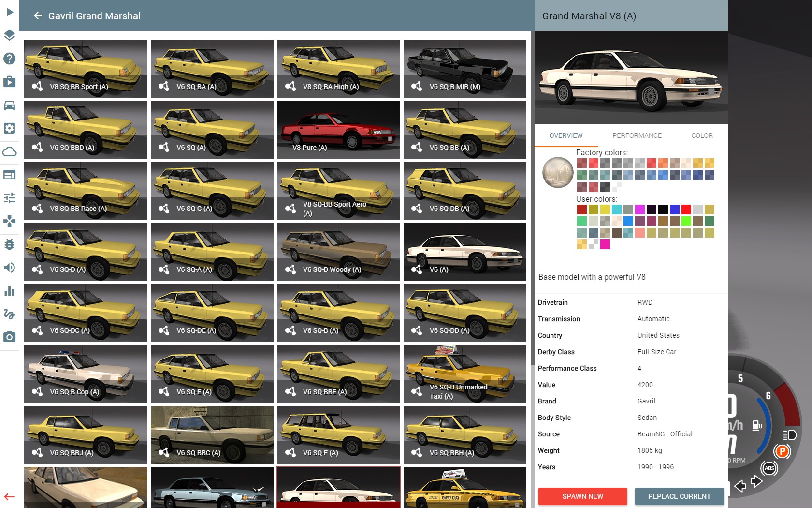Open the vehicle parts config icon
The image size is (812, 508).
point(10,128)
